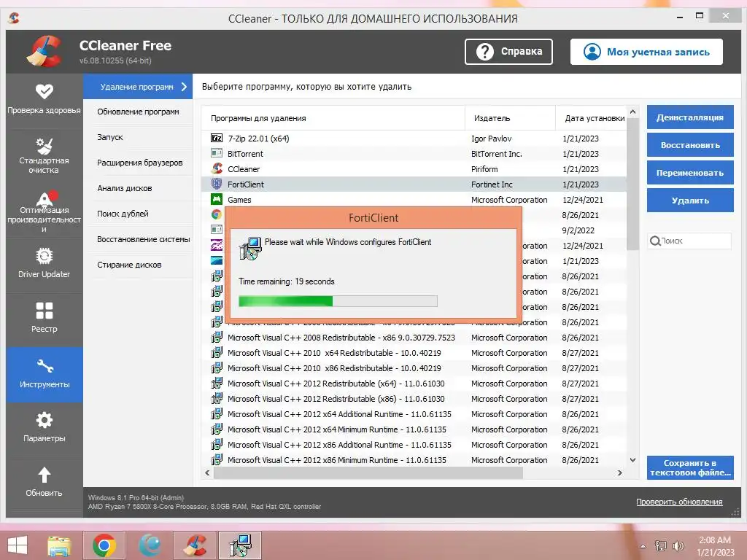747x560 pixels.
Task: Click Поиск search field
Action: point(689,241)
